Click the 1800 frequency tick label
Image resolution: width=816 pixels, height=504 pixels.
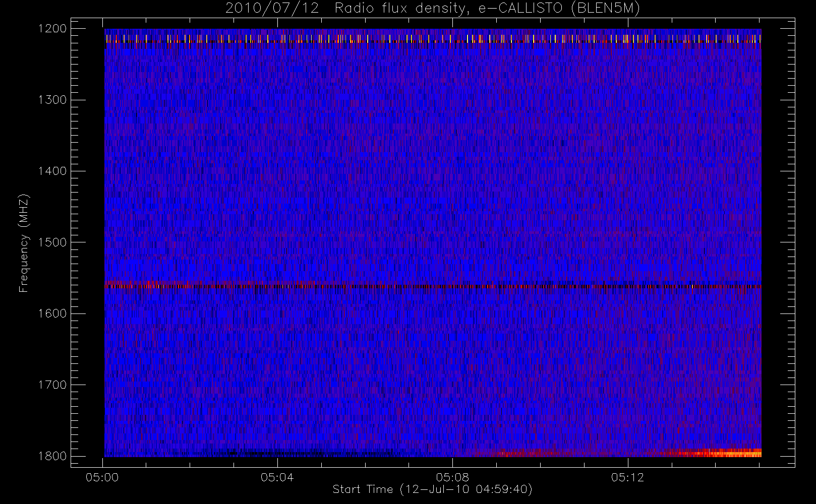(52, 456)
